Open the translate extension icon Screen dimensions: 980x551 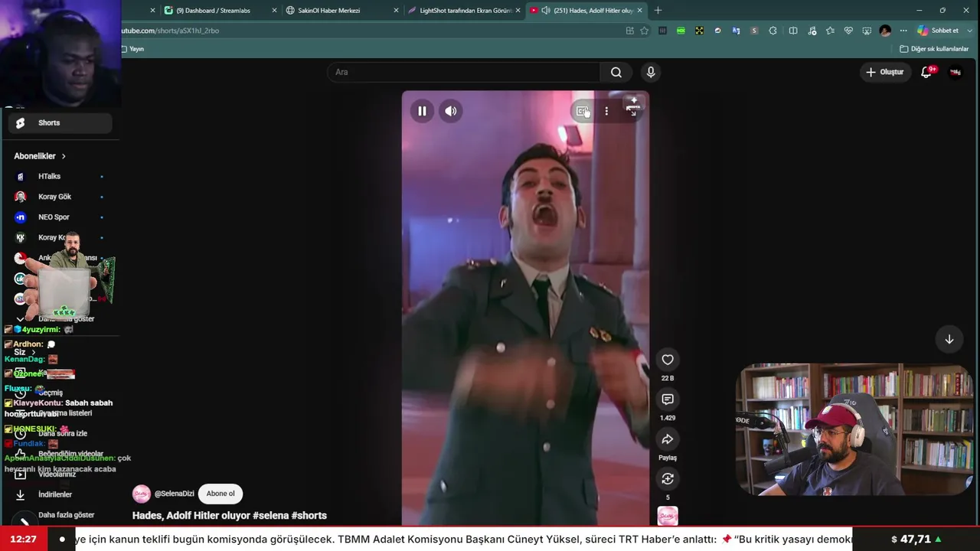pyautogui.click(x=736, y=31)
